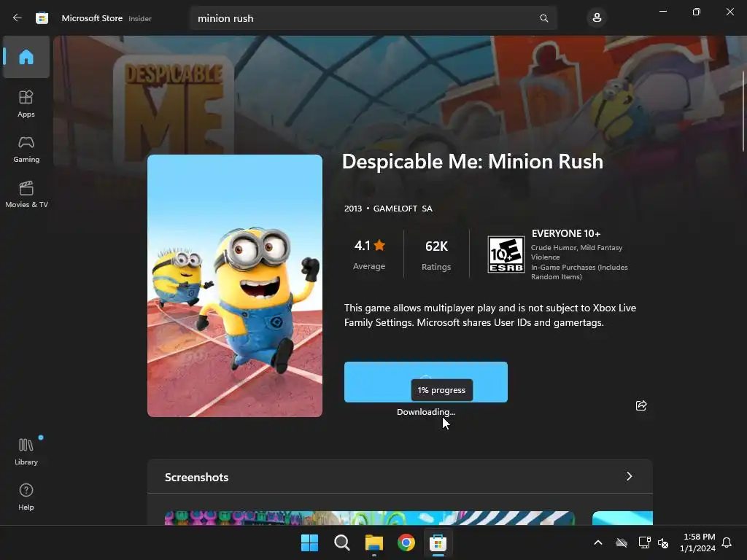Open the second partially visible screenshot thumbnail
The height and width of the screenshot is (560, 747).
[622, 518]
